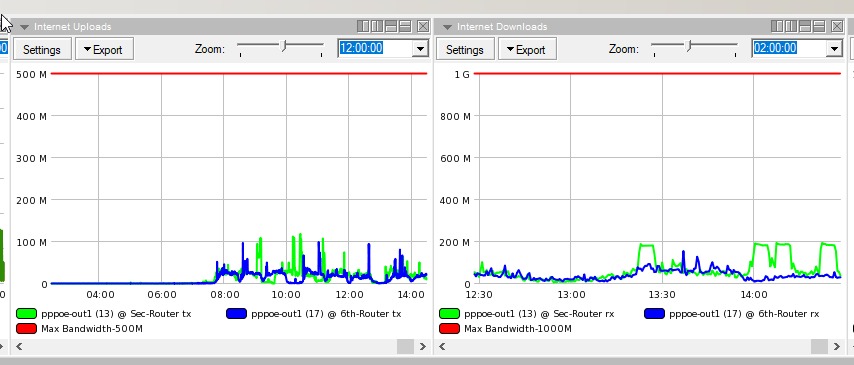
Task: Open Settings for Internet Uploads chart
Action: pyautogui.click(x=42, y=50)
